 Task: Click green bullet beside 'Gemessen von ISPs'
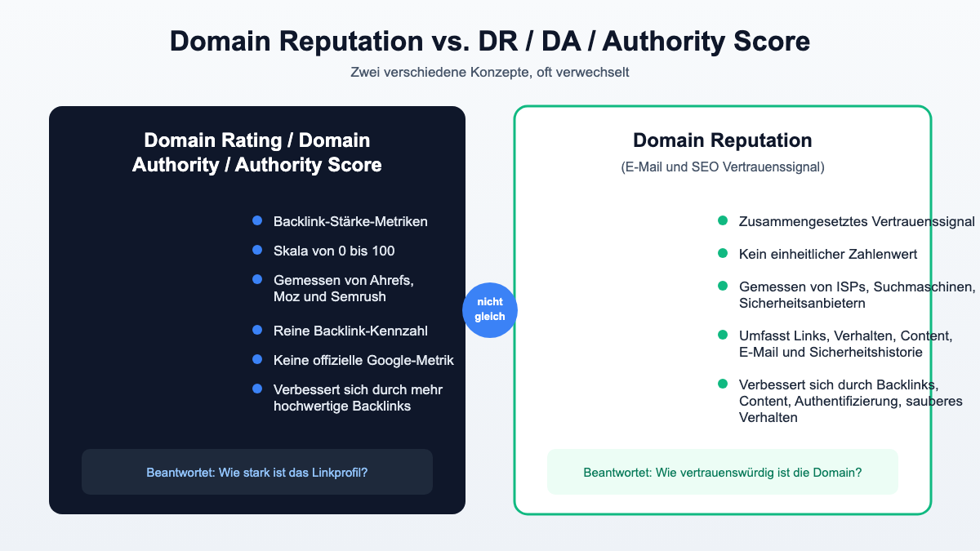(723, 286)
